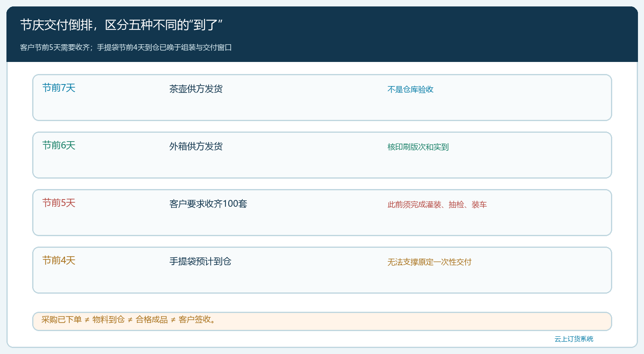
Task: Click the note 核印刷版次和实到
Action: tap(418, 147)
